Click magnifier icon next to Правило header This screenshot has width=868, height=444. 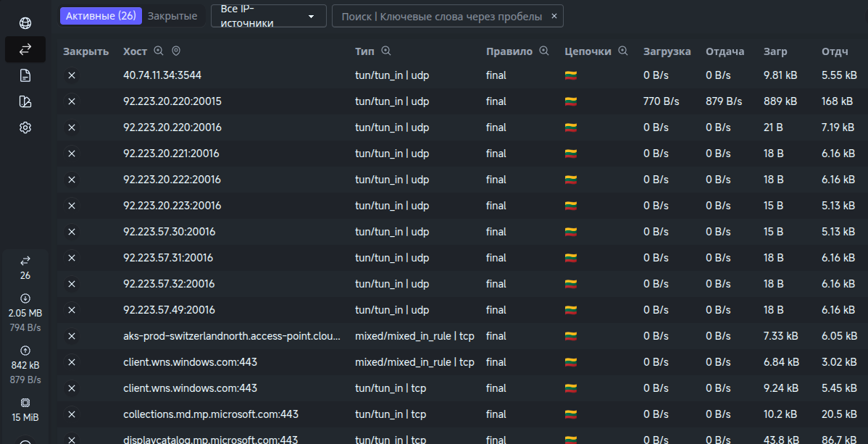click(x=544, y=51)
